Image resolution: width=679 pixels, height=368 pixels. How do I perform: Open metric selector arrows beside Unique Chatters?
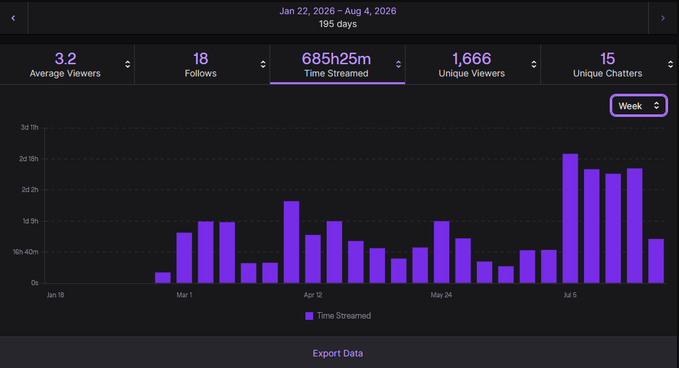click(x=670, y=65)
